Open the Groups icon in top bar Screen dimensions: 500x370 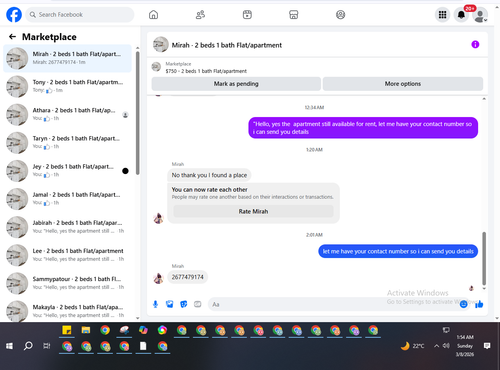(x=340, y=15)
